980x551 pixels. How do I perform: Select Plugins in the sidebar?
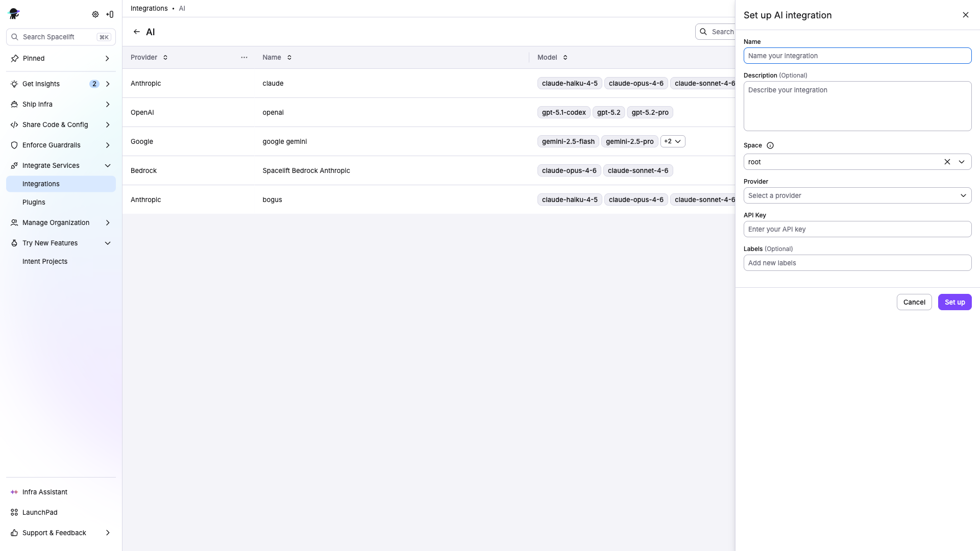pos(34,202)
